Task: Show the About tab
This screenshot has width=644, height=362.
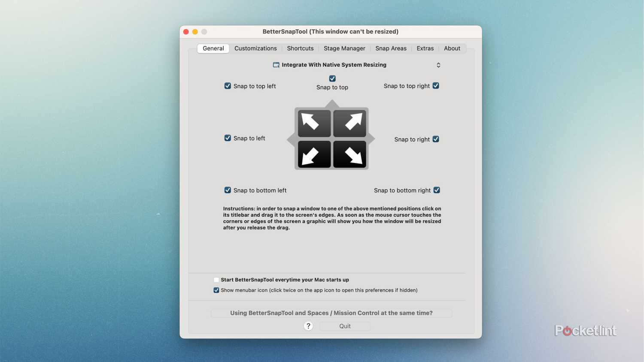Action: 452,48
